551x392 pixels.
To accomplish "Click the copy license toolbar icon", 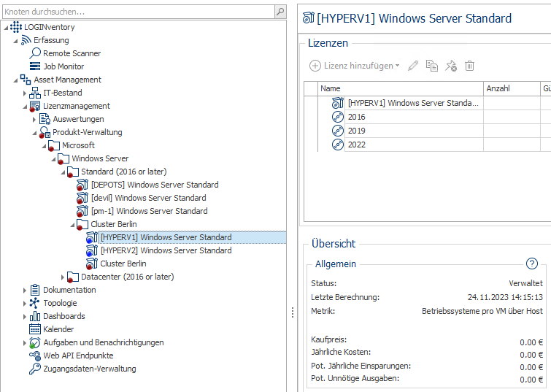I will pos(432,66).
